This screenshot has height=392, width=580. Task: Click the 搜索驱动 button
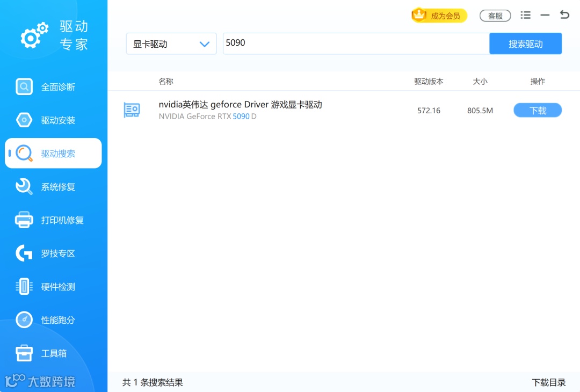point(525,43)
